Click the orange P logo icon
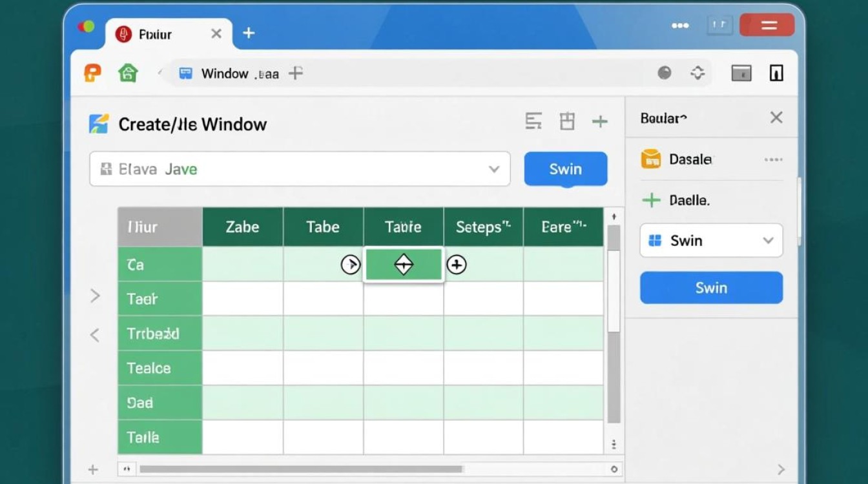Screen dimensions: 868x484 point(93,73)
